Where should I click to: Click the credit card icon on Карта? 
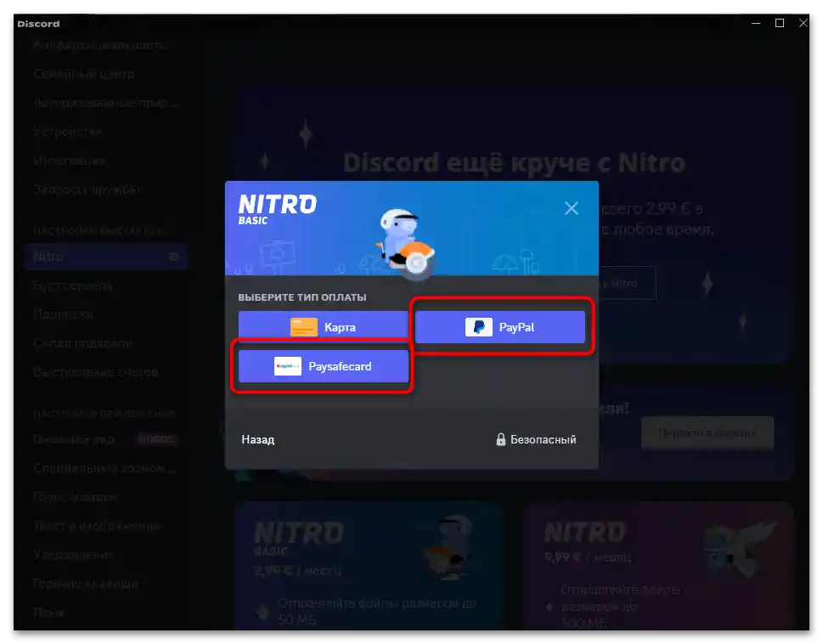[x=304, y=327]
